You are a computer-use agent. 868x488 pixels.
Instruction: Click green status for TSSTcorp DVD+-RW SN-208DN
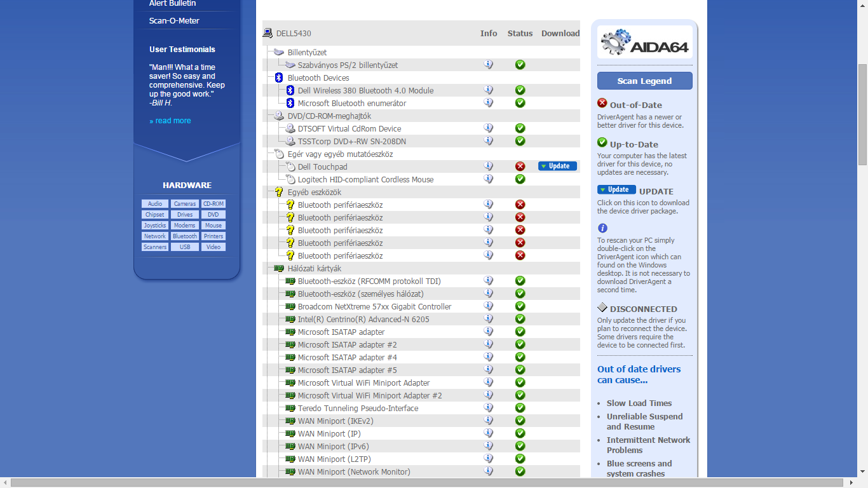coord(520,141)
